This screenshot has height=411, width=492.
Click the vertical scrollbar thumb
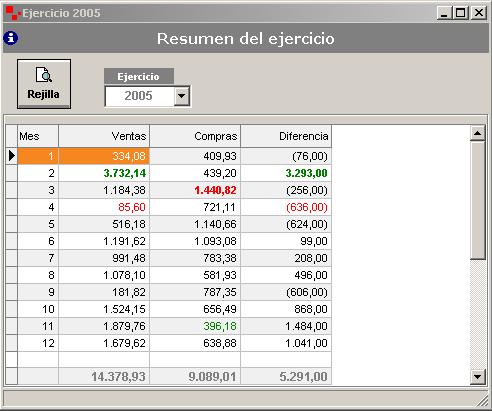477,200
